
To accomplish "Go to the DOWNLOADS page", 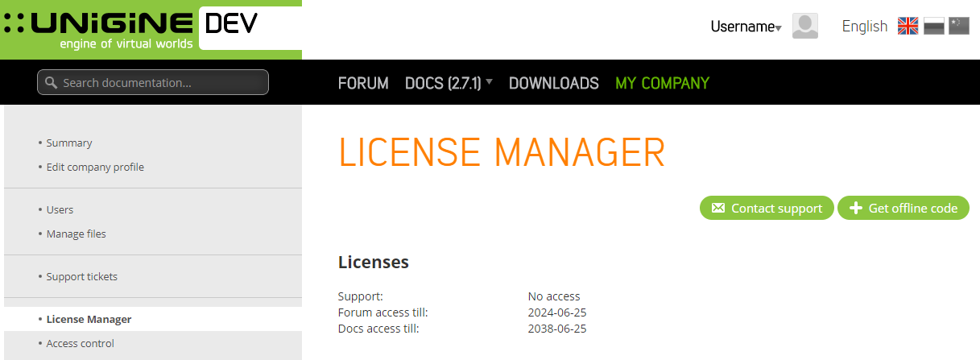I will [553, 83].
